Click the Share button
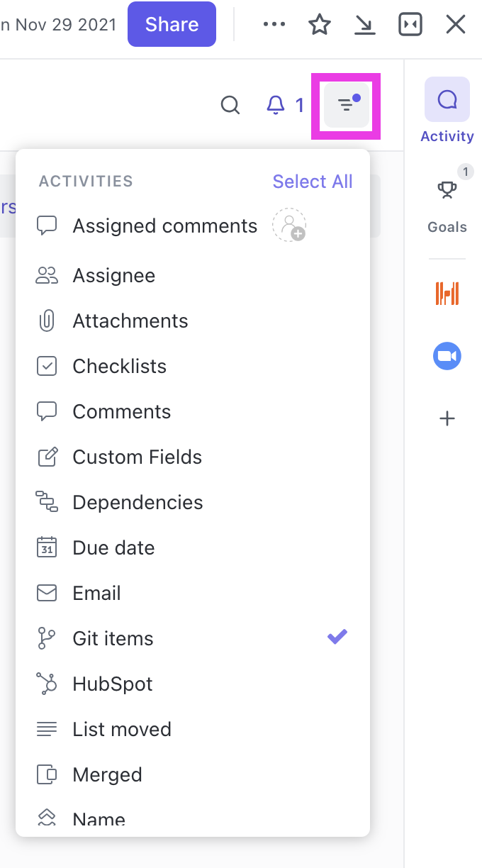The width and height of the screenshot is (482, 868). pos(171,24)
